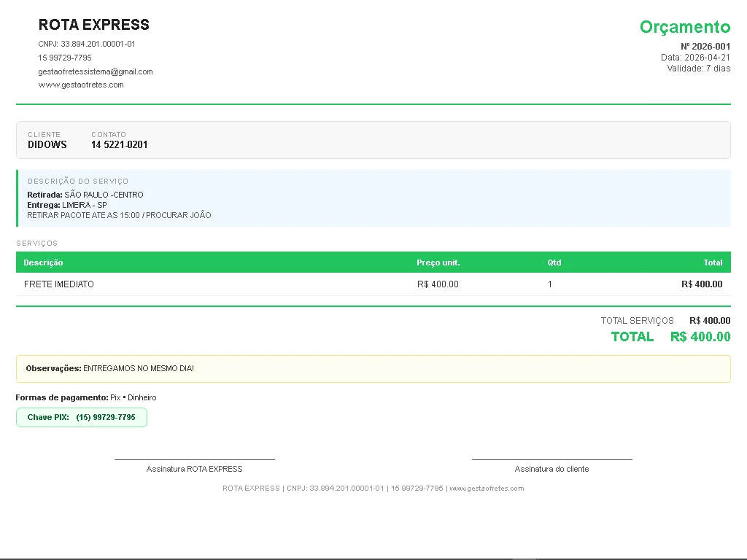Open the www.gestaofretes.com website link

click(x=81, y=85)
